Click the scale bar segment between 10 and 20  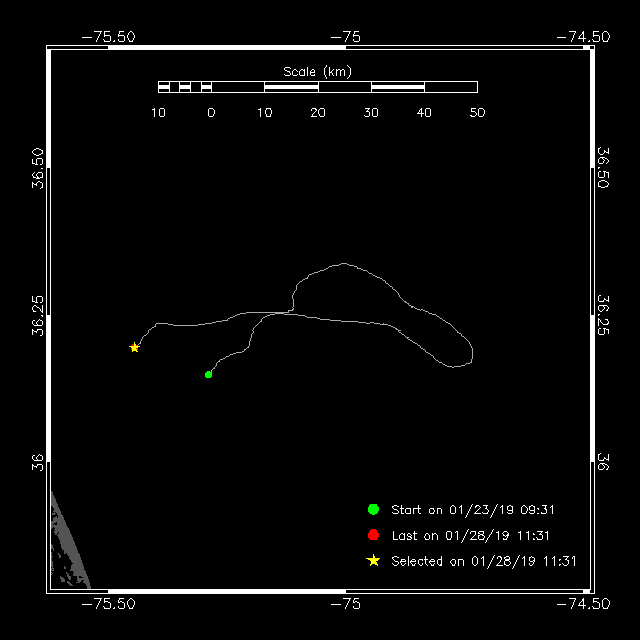pyautogui.click(x=291, y=87)
